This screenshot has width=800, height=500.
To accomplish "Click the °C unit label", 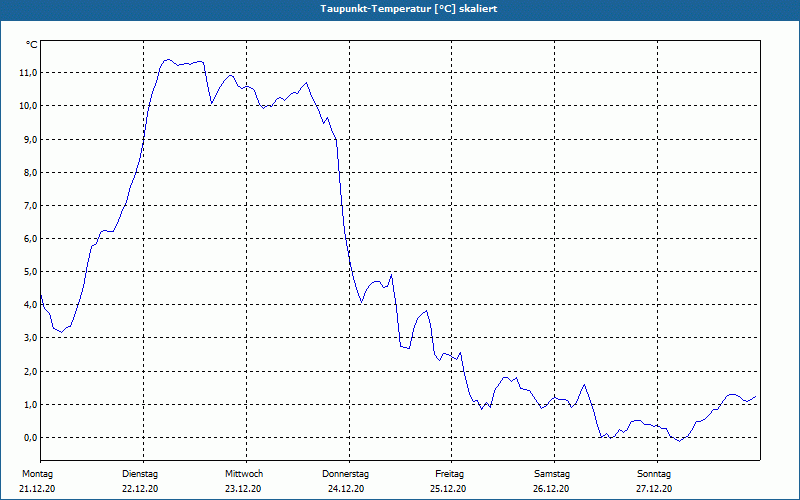I will point(32,45).
